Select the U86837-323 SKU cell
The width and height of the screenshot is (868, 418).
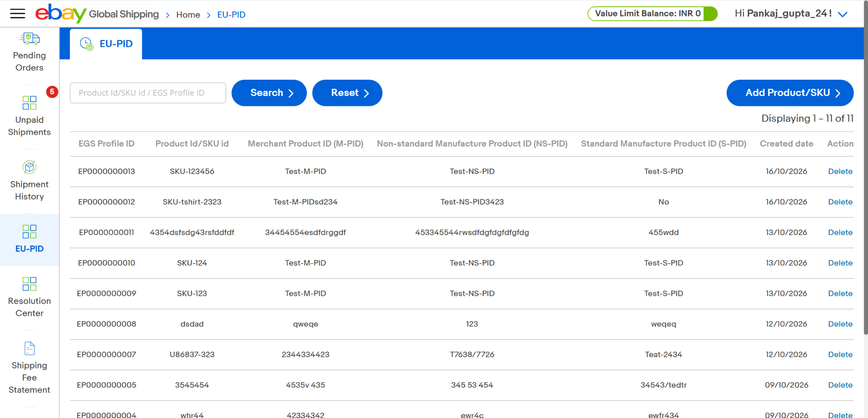point(192,354)
